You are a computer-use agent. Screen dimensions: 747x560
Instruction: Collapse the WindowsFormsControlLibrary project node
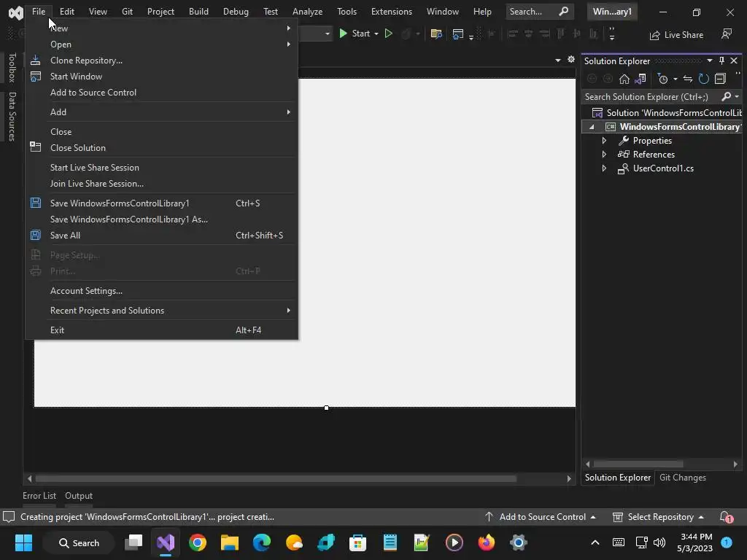pos(592,127)
